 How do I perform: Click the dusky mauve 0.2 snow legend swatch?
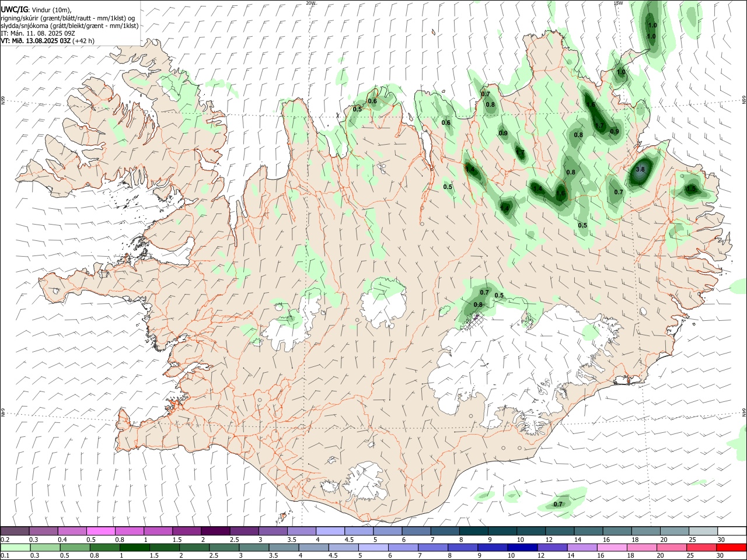point(15,531)
